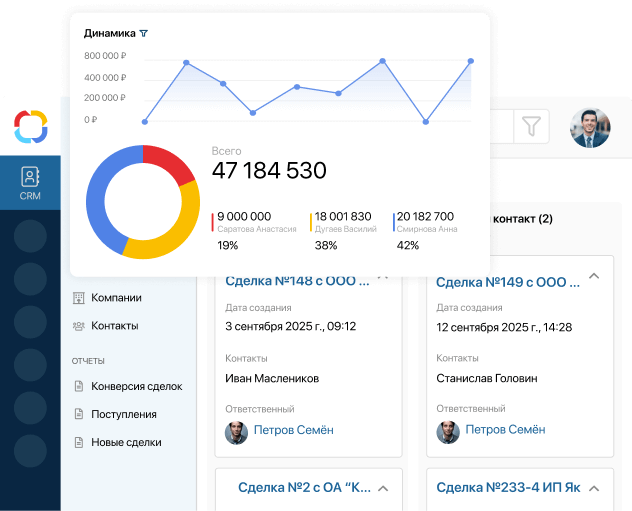Click the Контакты people icon
Viewport: 632px width, 511px height.
click(79, 326)
